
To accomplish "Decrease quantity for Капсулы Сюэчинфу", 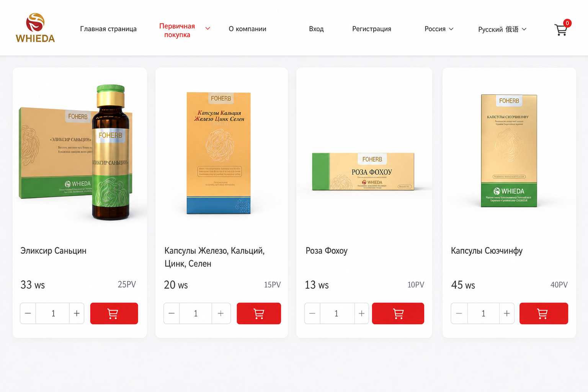I will pyautogui.click(x=459, y=314).
